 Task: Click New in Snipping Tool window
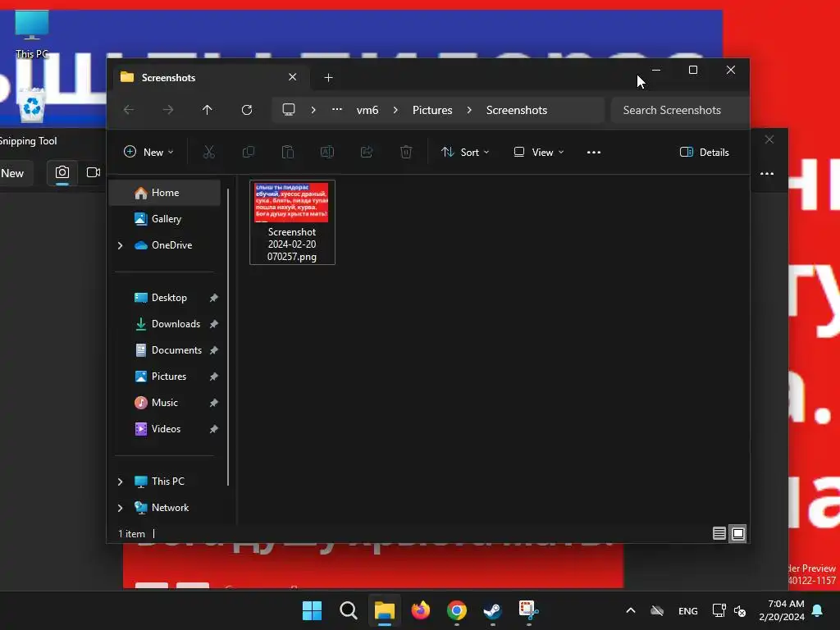point(12,173)
